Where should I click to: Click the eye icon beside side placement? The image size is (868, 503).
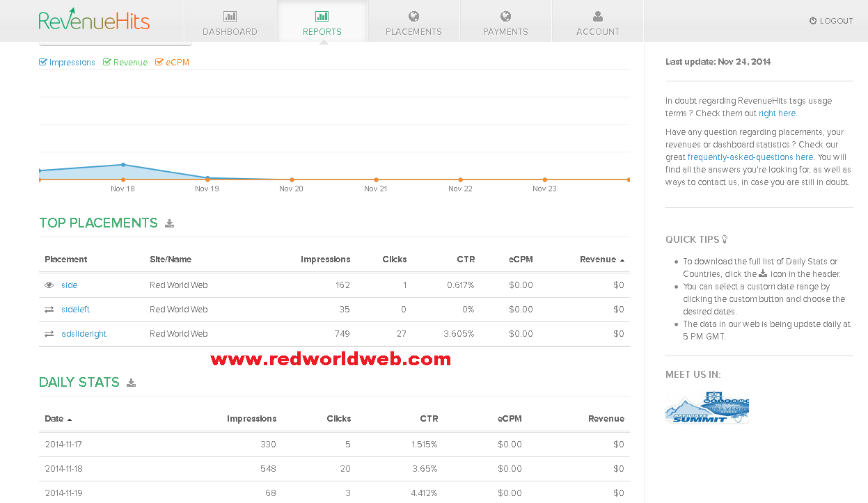pyautogui.click(x=49, y=285)
